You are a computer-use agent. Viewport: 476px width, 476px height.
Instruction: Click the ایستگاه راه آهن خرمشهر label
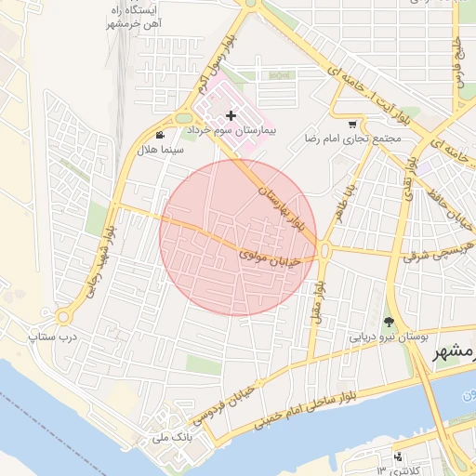[134, 17]
